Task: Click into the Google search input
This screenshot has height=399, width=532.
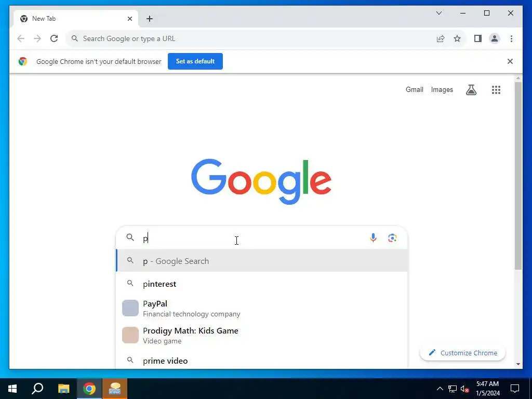Action: click(255, 238)
